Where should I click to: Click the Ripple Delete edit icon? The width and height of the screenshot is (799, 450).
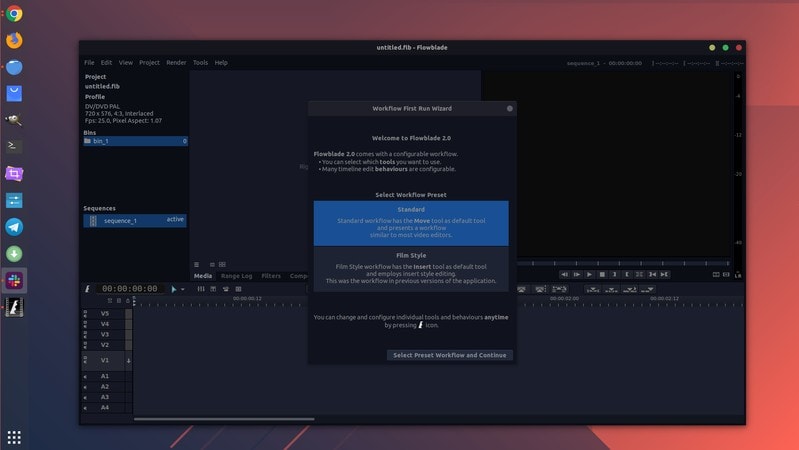[x=540, y=289]
